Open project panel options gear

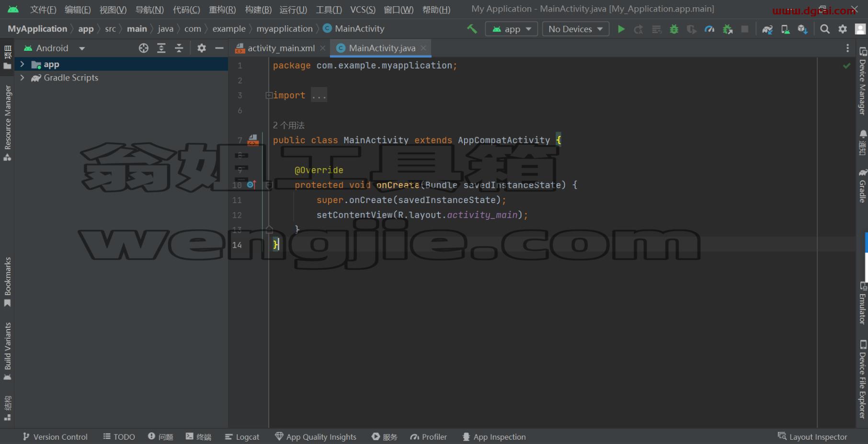(x=202, y=48)
